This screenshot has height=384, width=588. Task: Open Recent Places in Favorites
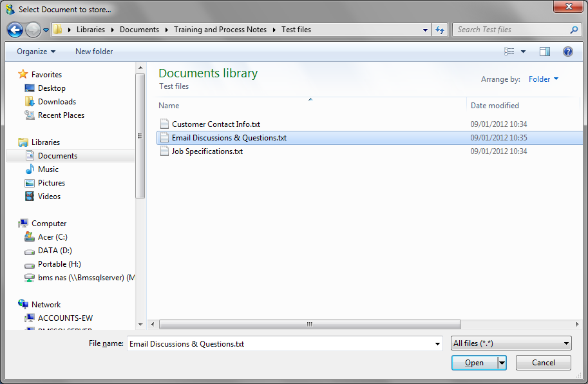pos(61,115)
